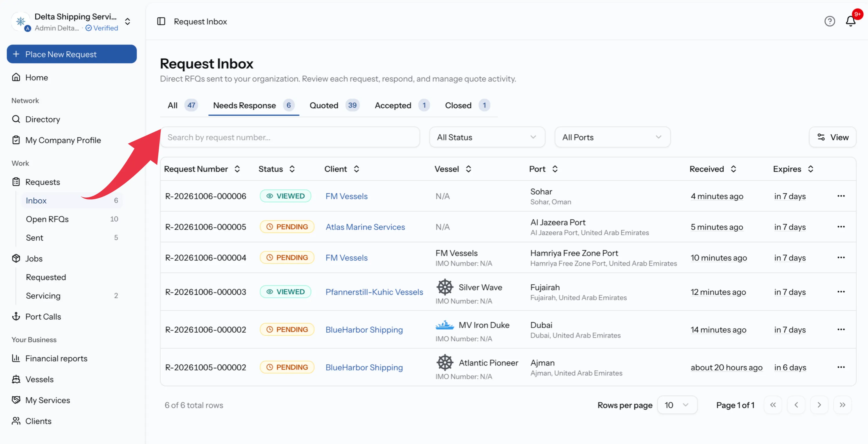Switch to the Needs Response tab
Viewport: 868px width, 444px height.
[x=254, y=105]
